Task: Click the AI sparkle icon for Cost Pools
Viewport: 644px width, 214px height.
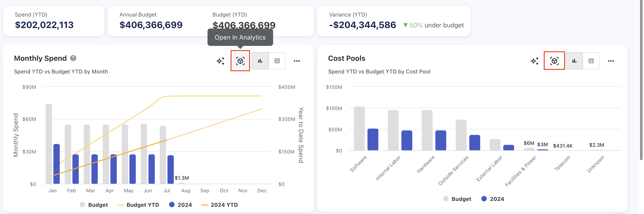Action: click(x=534, y=61)
